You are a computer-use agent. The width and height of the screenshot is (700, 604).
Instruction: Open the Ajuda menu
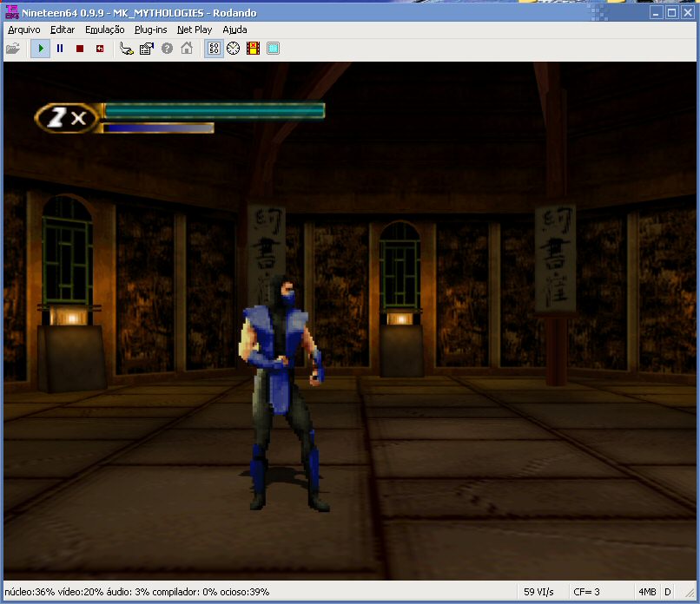tap(234, 30)
